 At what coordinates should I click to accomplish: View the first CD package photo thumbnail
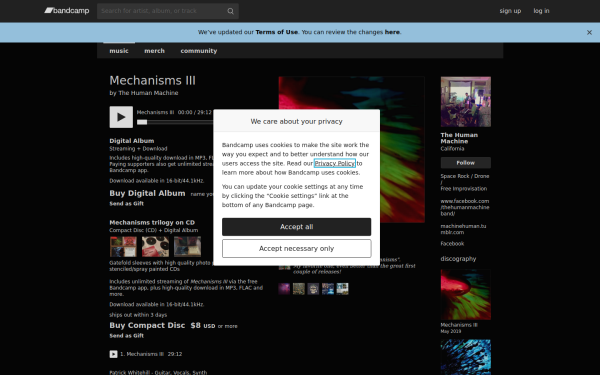tap(123, 246)
